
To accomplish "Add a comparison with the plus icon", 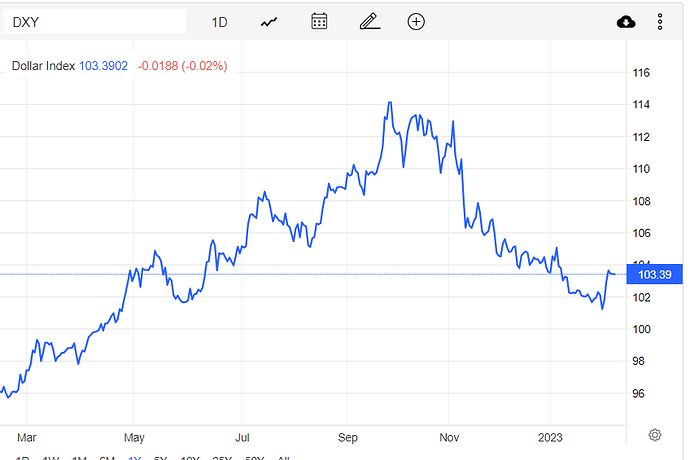I will 416,22.
